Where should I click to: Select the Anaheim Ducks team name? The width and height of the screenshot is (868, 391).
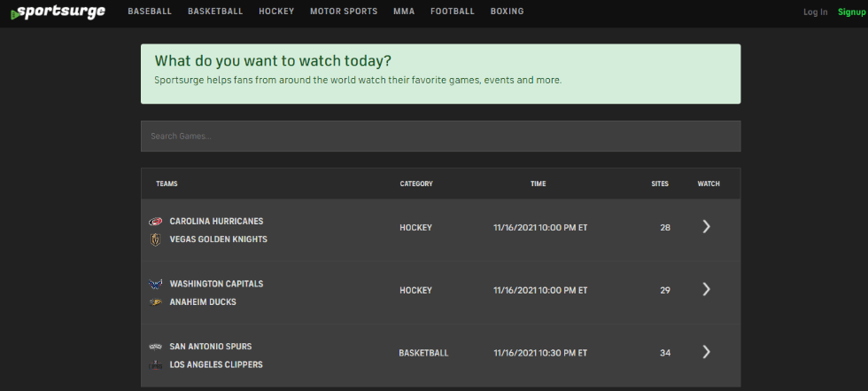(x=203, y=302)
